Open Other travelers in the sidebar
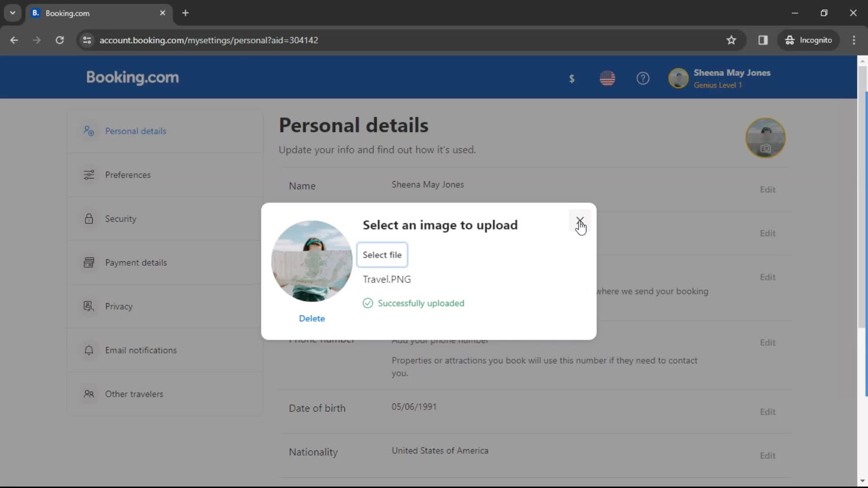 165,394
